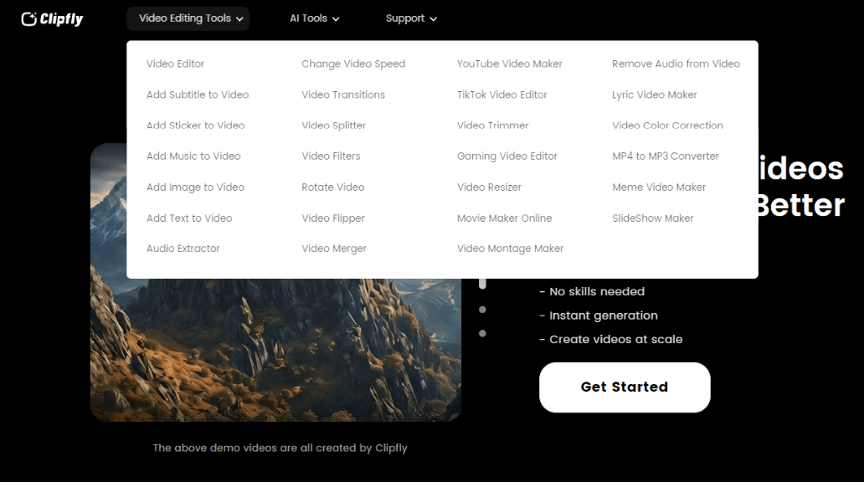
Task: Select the third demo video dot
Action: pos(482,333)
